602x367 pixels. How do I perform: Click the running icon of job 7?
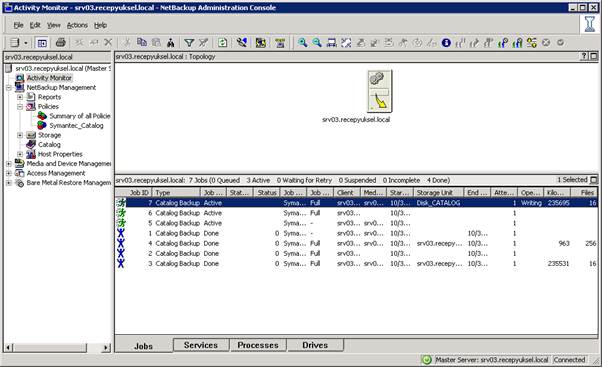121,203
